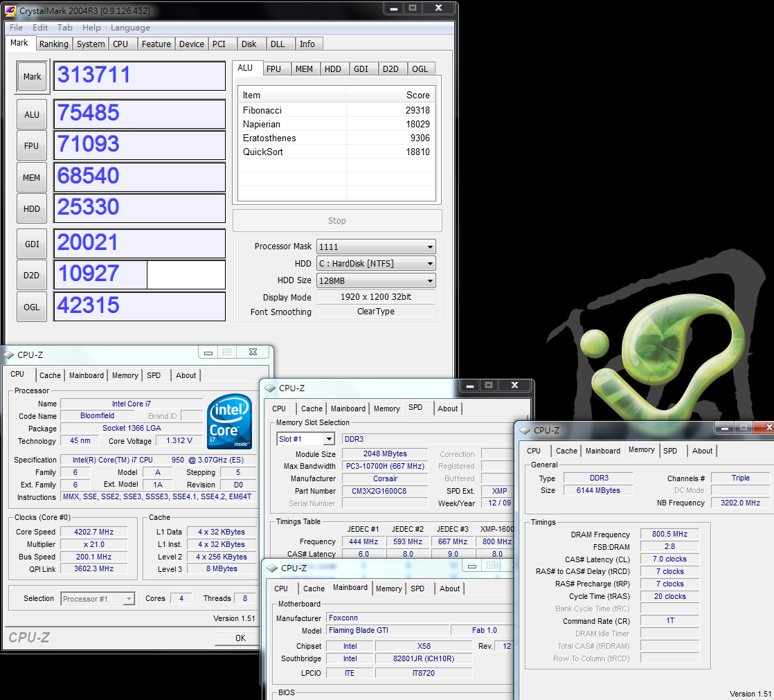Click the MEM benchmark button
Screen dimensions: 774x700
pyautogui.click(x=32, y=177)
